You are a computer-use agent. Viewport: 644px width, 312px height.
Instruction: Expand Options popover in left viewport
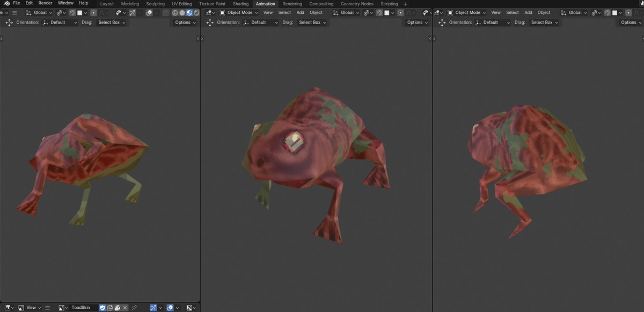(185, 23)
